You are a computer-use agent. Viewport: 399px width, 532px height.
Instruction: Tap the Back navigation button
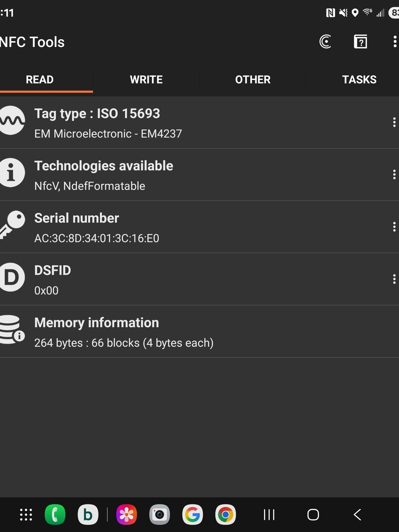click(x=358, y=514)
